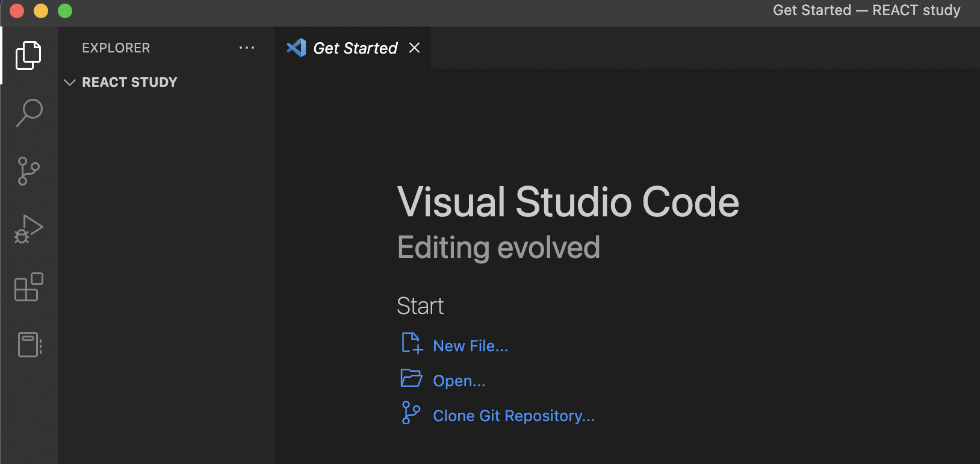This screenshot has height=464, width=980.
Task: Open the Search view icon
Action: pos(29,113)
